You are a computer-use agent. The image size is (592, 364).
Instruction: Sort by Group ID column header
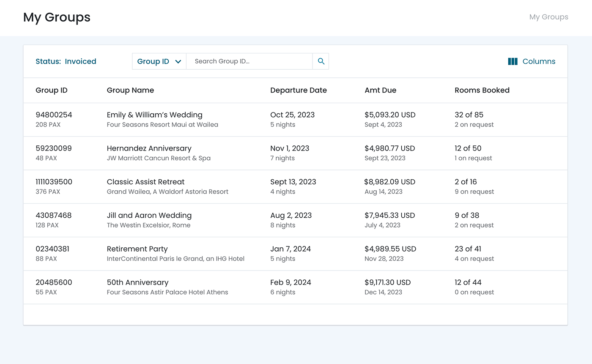pyautogui.click(x=52, y=90)
